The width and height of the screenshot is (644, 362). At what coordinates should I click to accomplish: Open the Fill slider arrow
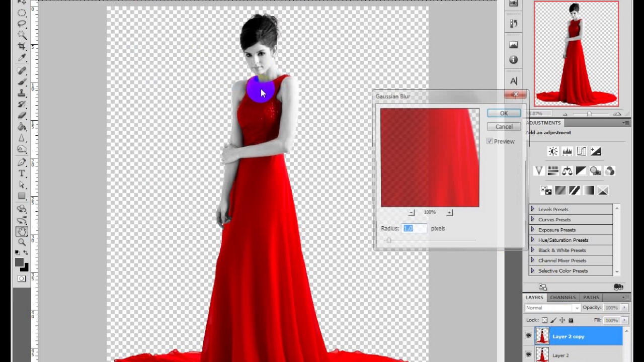624,320
